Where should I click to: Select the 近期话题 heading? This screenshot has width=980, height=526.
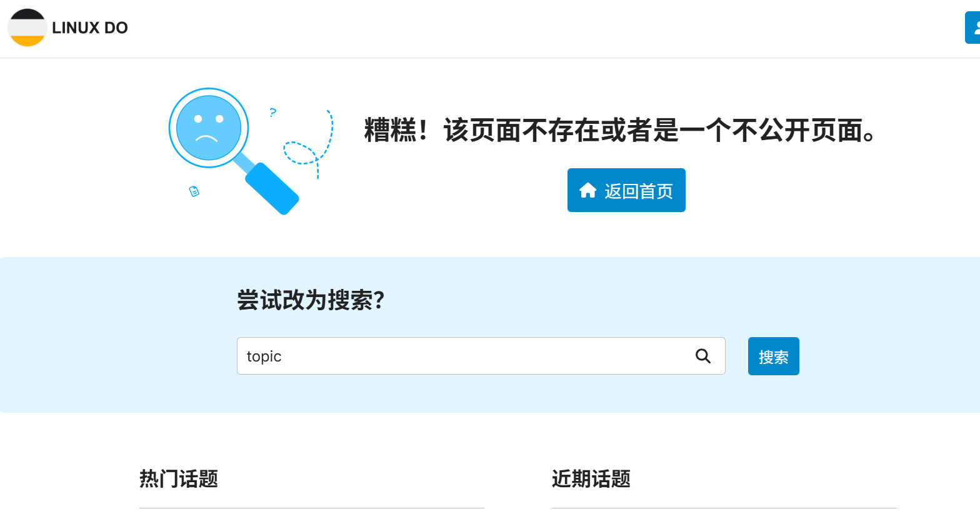pos(591,478)
